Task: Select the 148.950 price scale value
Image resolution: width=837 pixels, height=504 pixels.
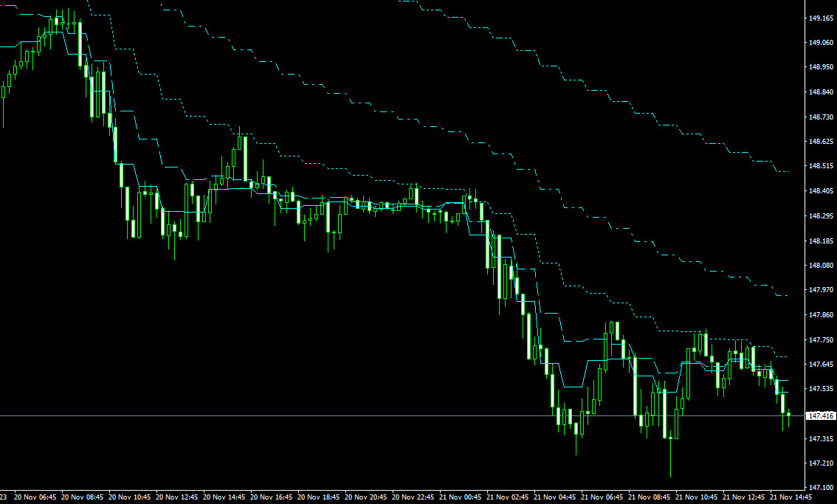Action: pyautogui.click(x=821, y=67)
